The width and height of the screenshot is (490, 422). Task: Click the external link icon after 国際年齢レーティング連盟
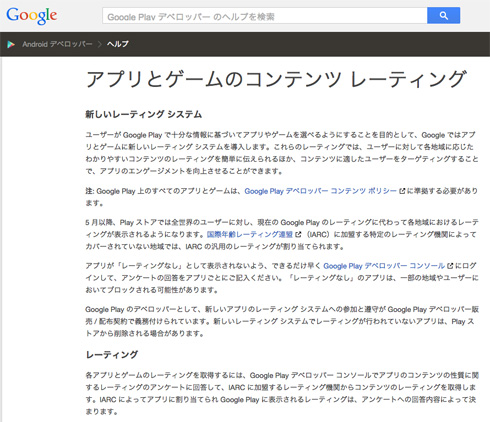[x=298, y=235]
